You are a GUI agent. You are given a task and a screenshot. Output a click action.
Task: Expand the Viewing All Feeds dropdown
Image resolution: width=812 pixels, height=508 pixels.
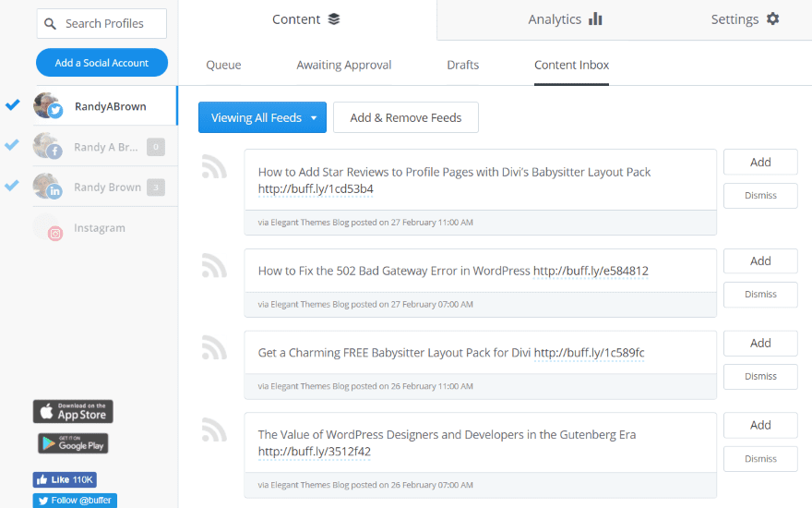point(262,117)
